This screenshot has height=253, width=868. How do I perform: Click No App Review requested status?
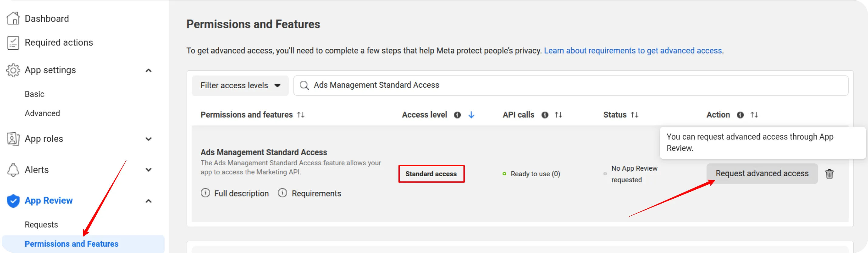coord(634,174)
